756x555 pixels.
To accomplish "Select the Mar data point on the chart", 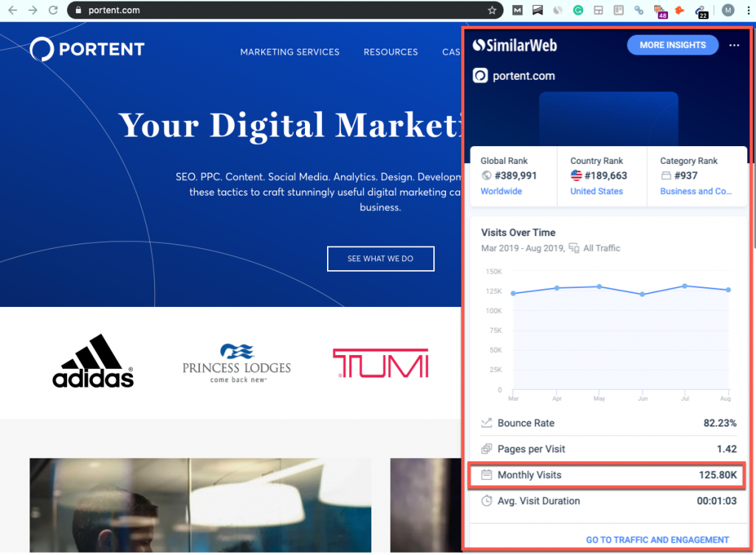I will 514,294.
